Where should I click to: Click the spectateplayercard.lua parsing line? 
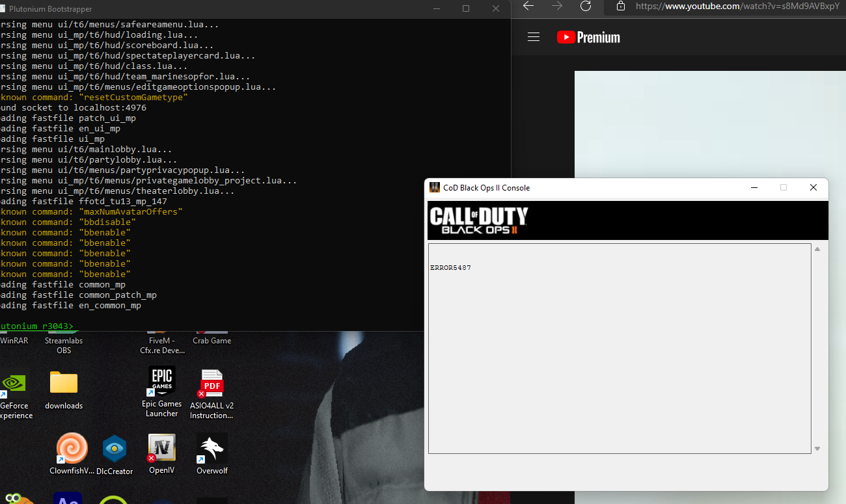(x=128, y=55)
